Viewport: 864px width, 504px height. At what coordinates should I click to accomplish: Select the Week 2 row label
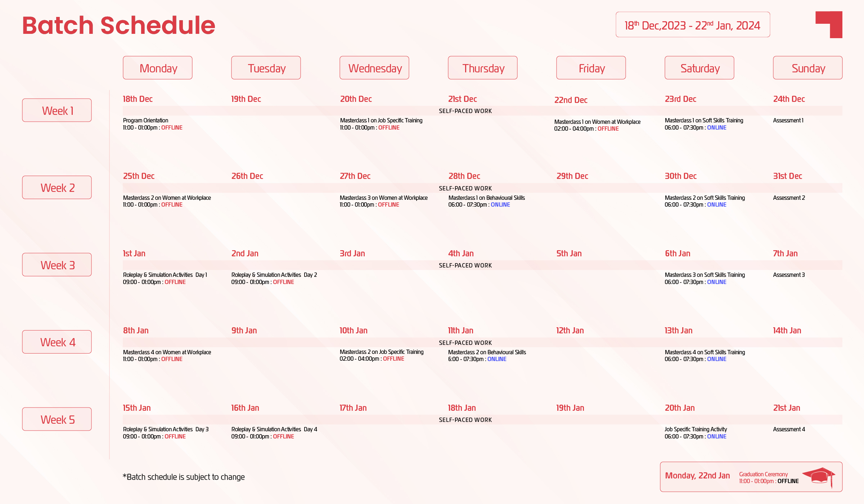[57, 188]
